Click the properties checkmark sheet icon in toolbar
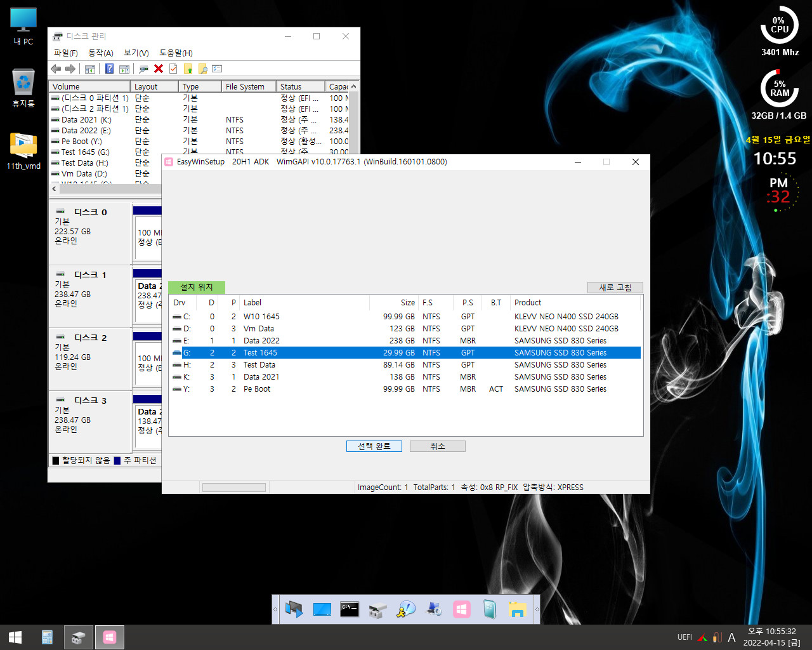812x650 pixels. coord(173,69)
